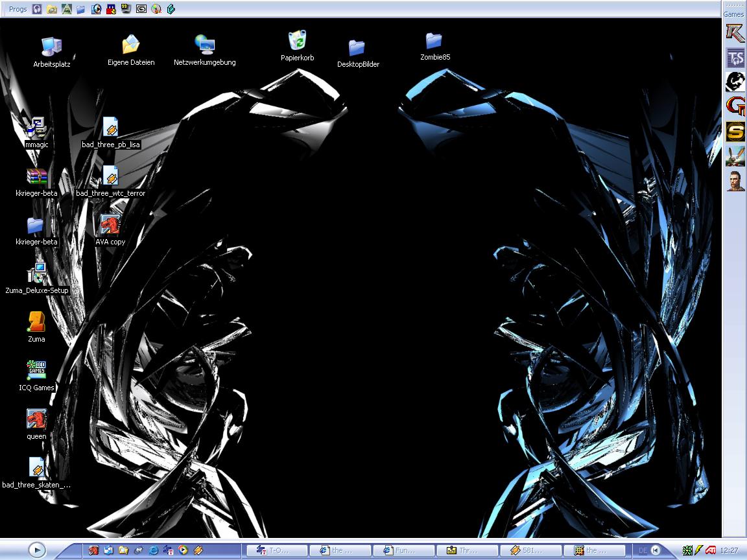Click the 12:27 system clock
This screenshot has height=560, width=747.
pyautogui.click(x=729, y=550)
